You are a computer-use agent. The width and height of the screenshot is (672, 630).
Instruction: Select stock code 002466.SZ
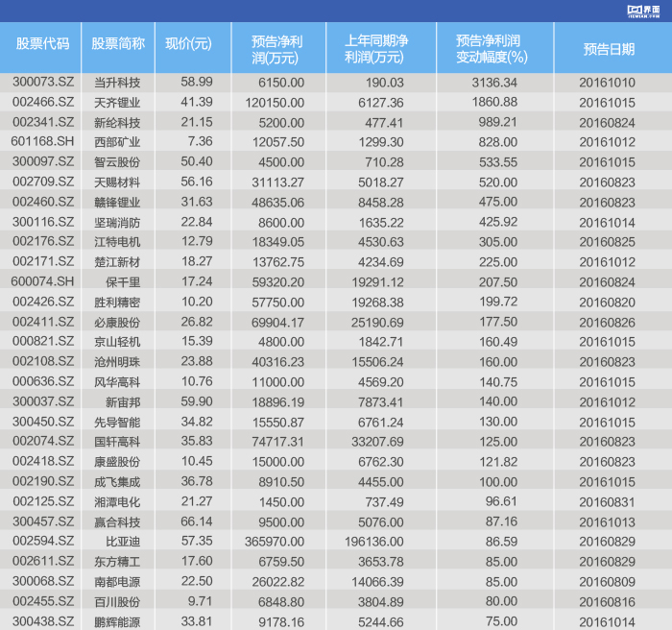click(43, 102)
